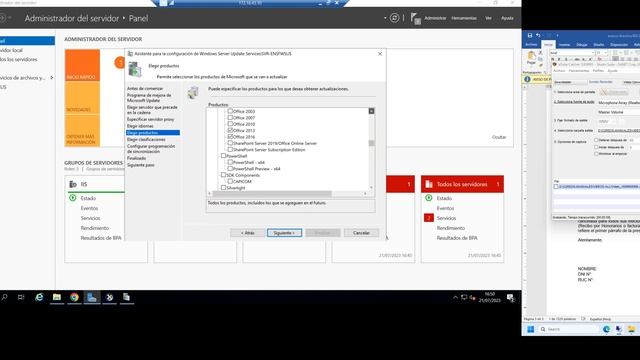Tick the SDK Components checkbox
Image resolution: width=640 pixels, height=360 pixels.
pos(223,175)
